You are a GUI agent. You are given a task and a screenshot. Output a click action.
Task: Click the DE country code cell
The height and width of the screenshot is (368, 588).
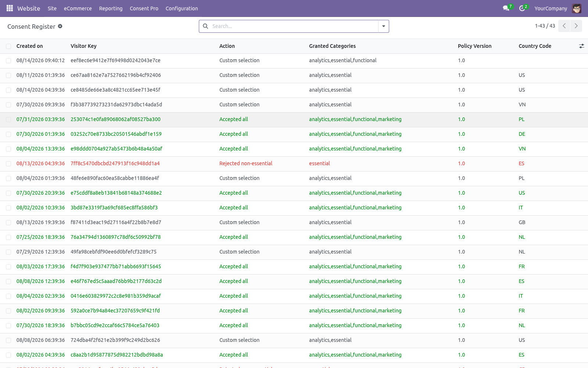click(522, 134)
